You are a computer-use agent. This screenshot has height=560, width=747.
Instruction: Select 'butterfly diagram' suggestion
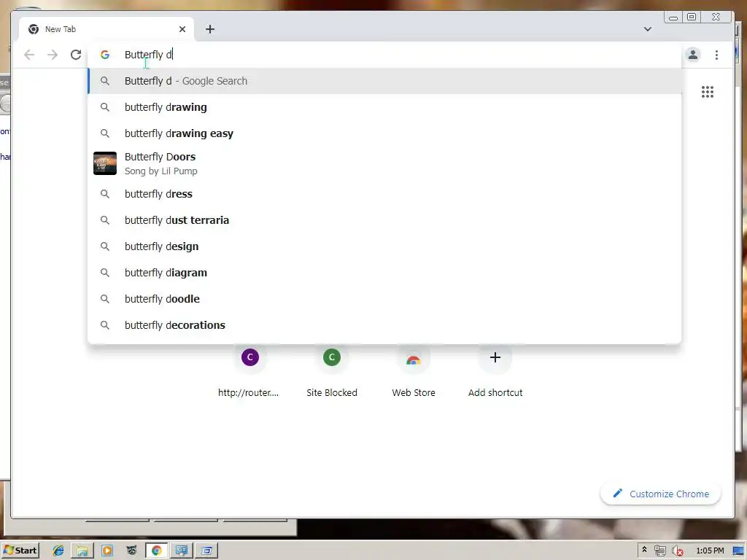tap(384, 273)
